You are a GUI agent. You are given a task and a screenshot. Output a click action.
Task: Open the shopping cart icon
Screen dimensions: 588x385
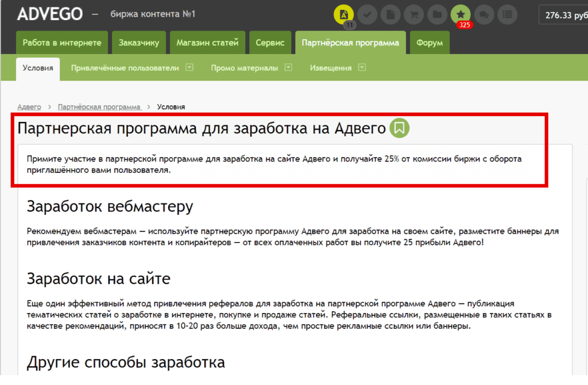coord(414,14)
